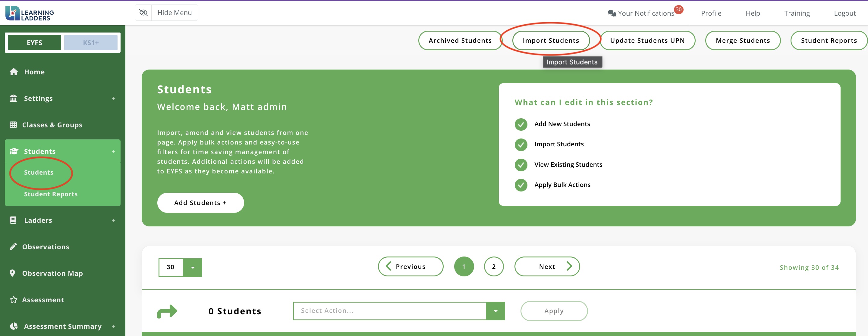Open the page size 30 dropdown
868x336 pixels.
pyautogui.click(x=192, y=268)
